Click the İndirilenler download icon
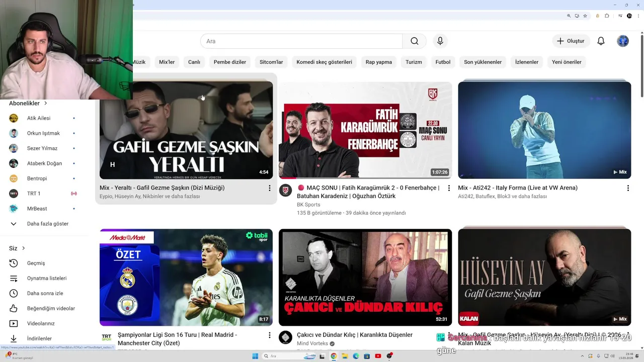 point(14,338)
